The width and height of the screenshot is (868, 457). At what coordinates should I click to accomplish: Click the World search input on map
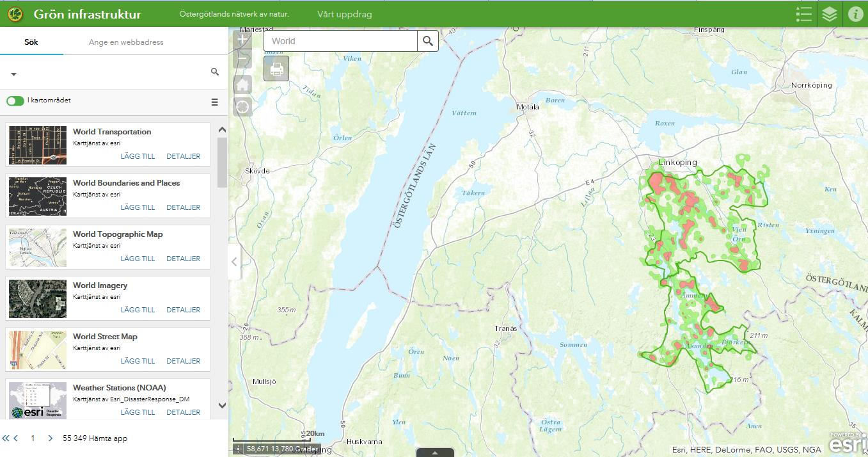pos(340,41)
